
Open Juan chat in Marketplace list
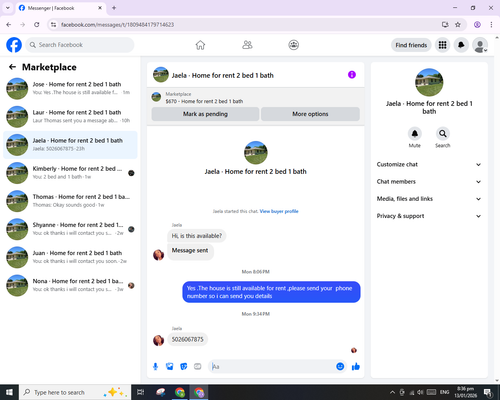[x=70, y=257]
